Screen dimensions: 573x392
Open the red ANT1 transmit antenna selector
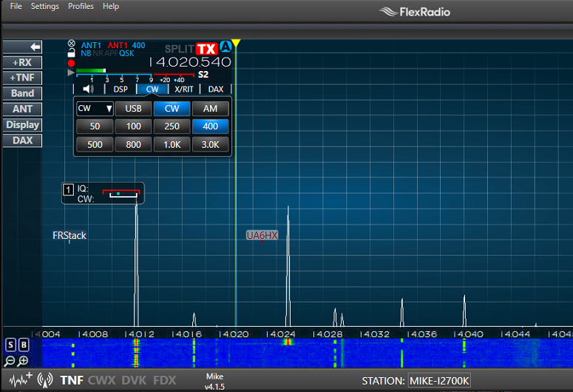tap(118, 45)
